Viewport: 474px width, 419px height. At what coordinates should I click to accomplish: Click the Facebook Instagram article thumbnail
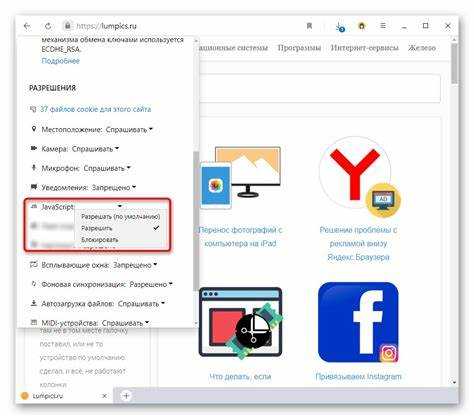click(x=358, y=323)
